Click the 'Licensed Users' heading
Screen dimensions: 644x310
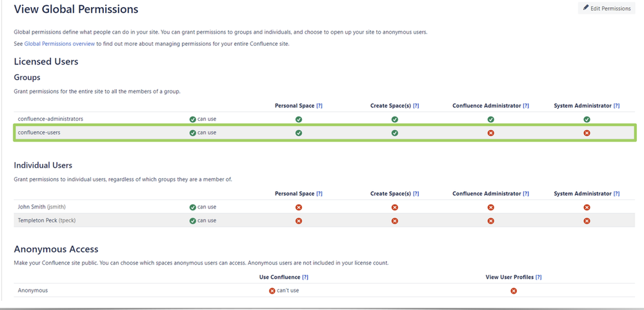click(x=46, y=61)
